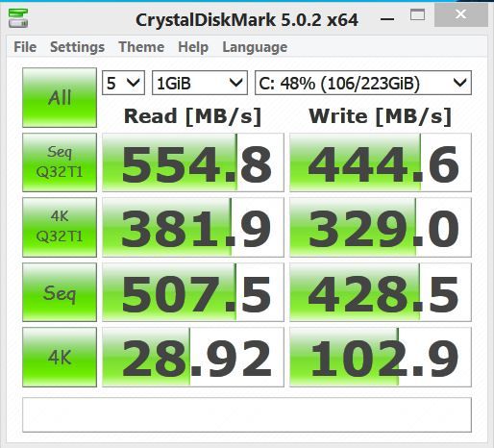Run the 4K test button
This screenshot has width=494, height=448.
(60, 357)
